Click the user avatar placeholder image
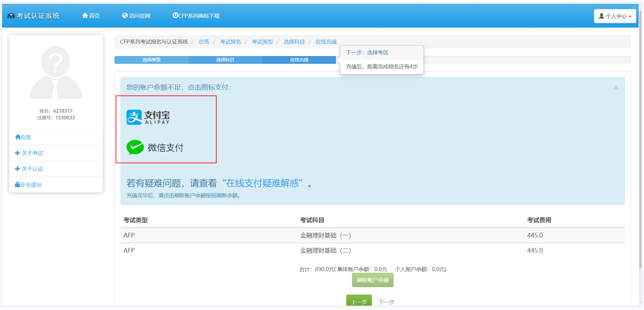Viewport: 644px width, 310px height. (x=56, y=72)
